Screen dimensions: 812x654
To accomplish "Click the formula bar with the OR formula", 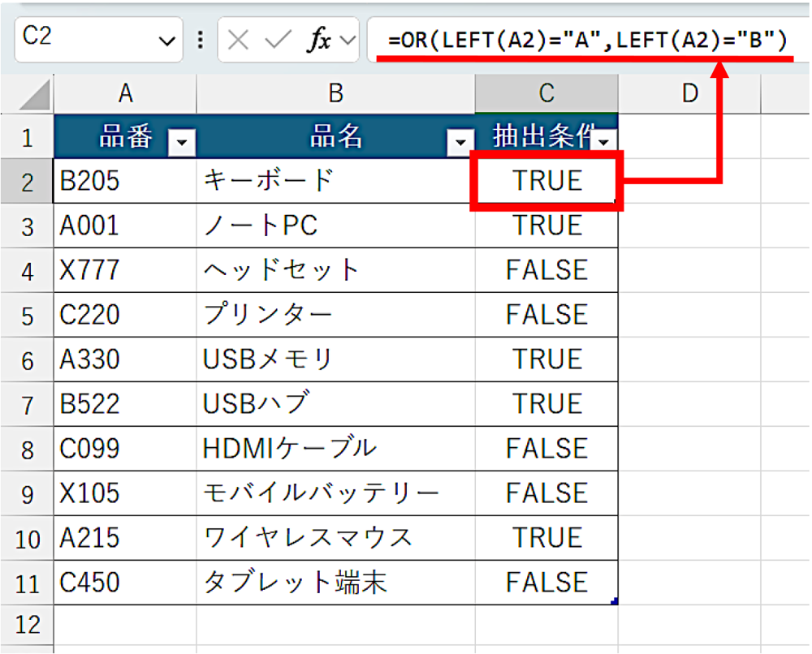I will [x=588, y=39].
